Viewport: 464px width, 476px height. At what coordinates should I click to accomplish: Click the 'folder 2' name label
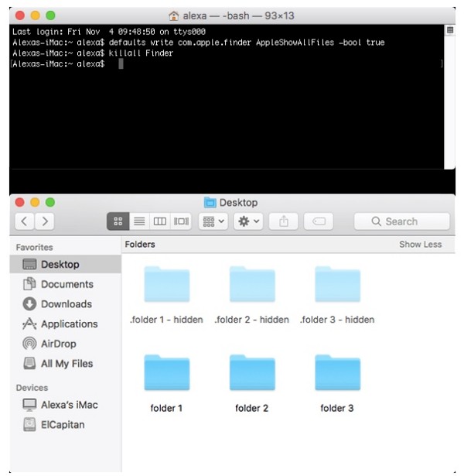[x=252, y=409]
